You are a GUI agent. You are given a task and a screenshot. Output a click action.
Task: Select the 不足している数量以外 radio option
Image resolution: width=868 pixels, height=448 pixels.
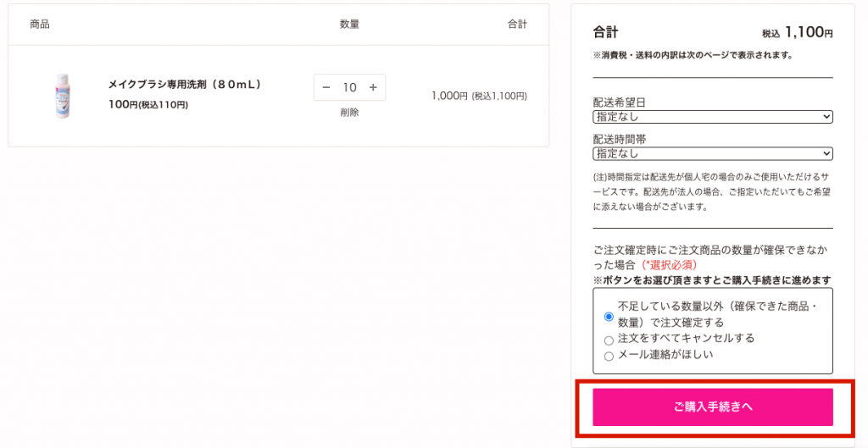609,317
